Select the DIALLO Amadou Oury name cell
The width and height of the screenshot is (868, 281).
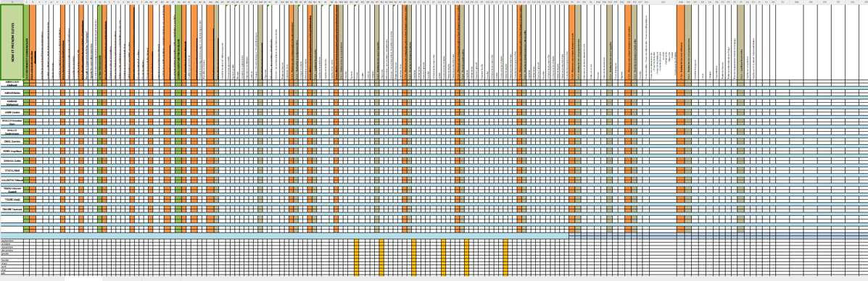point(12,122)
